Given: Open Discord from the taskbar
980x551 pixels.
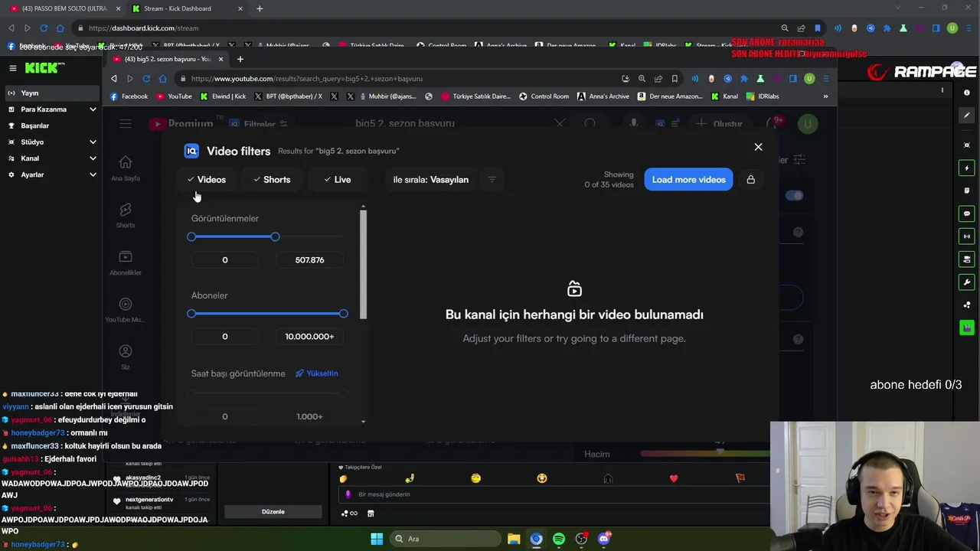Looking at the screenshot, I should 604,539.
